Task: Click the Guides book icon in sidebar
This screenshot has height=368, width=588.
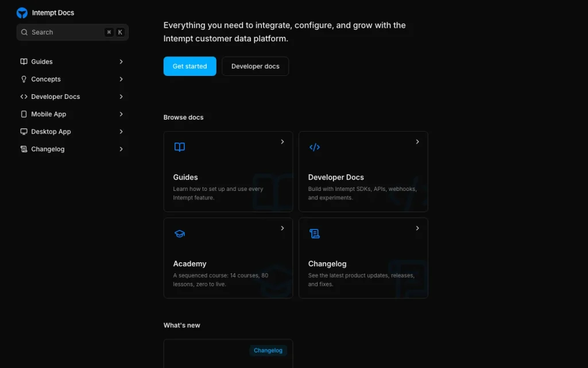Action: (x=24, y=62)
